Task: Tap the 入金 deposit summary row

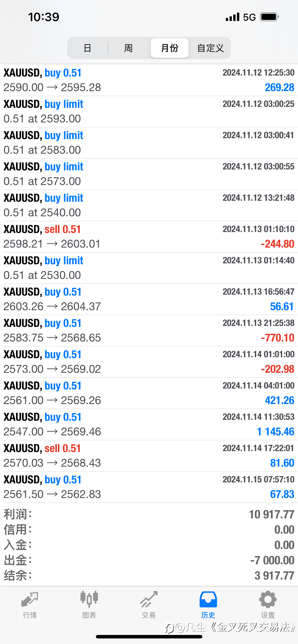Action: [x=149, y=545]
